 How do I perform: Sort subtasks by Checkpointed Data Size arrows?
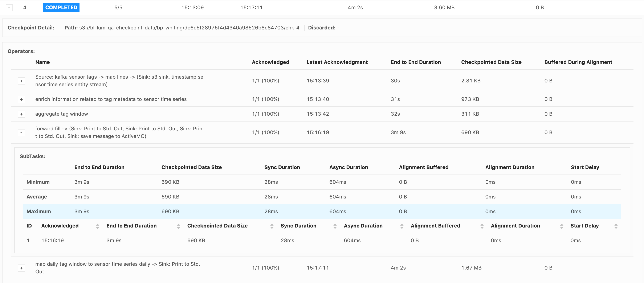[272, 226]
